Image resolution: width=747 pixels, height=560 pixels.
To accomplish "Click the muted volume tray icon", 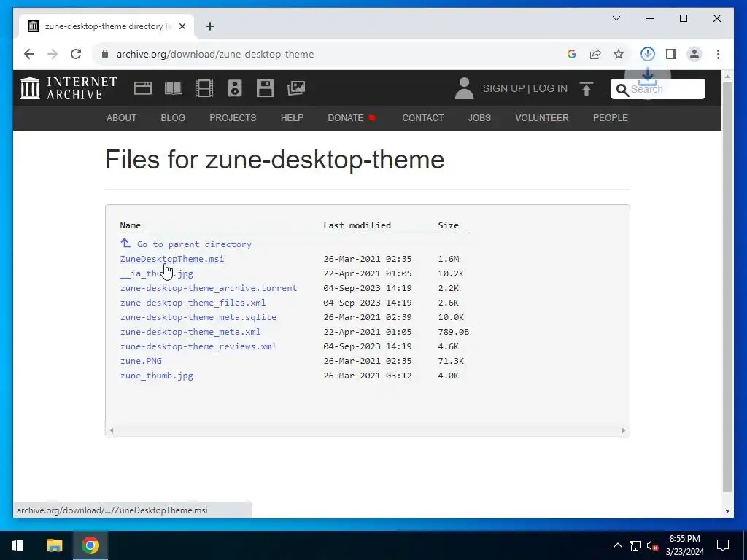I will tap(653, 545).
